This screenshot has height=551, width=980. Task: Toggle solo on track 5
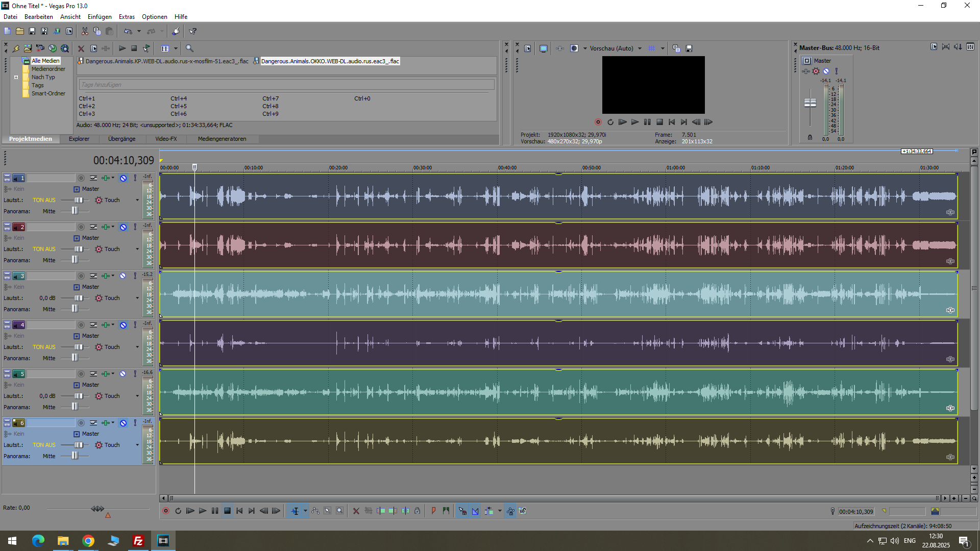tap(135, 374)
